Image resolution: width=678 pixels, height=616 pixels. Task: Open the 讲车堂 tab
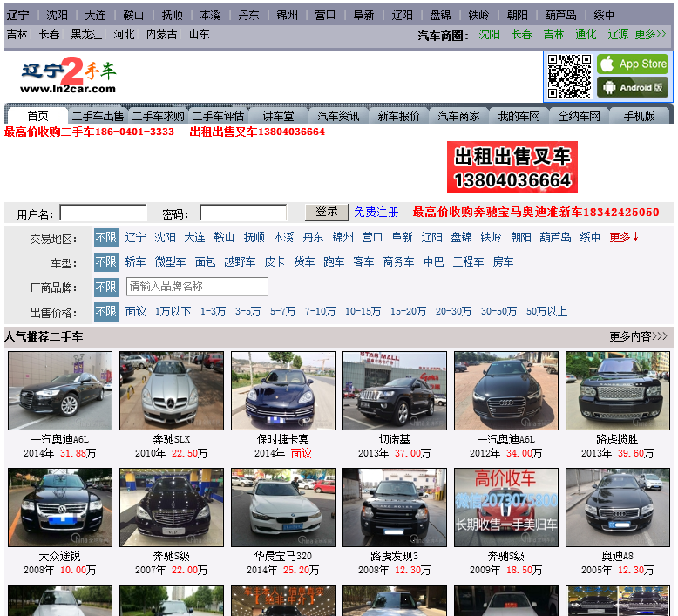(278, 116)
